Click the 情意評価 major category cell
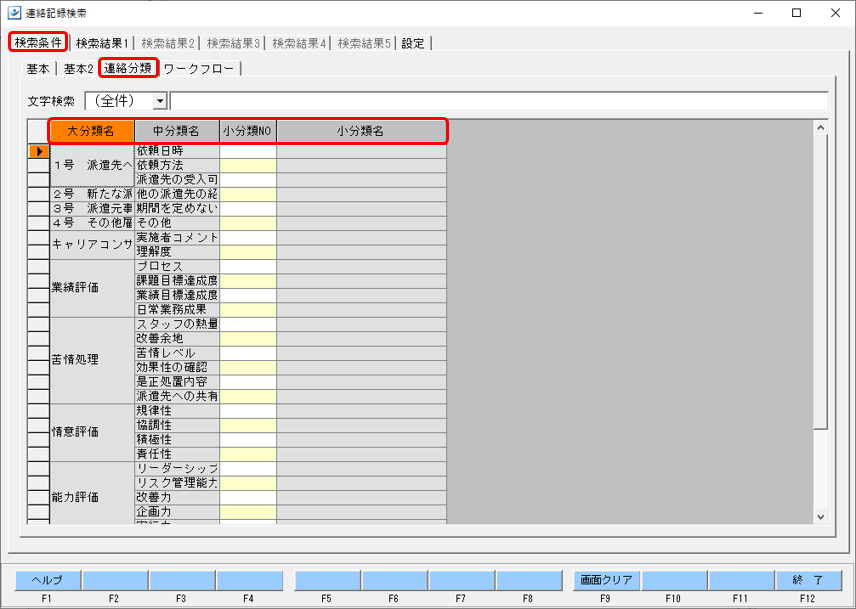Viewport: 856px width, 609px height. coord(92,433)
